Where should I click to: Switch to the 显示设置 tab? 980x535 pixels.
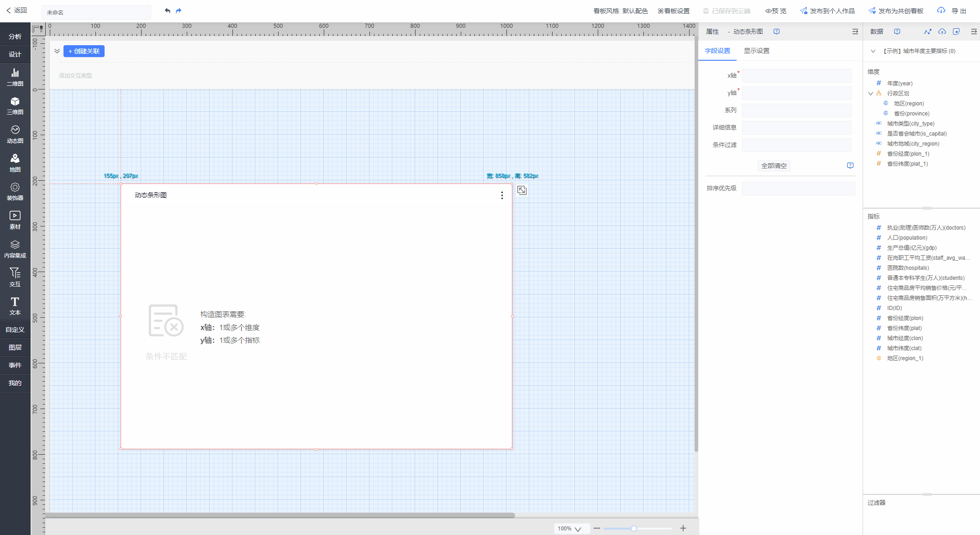click(756, 51)
